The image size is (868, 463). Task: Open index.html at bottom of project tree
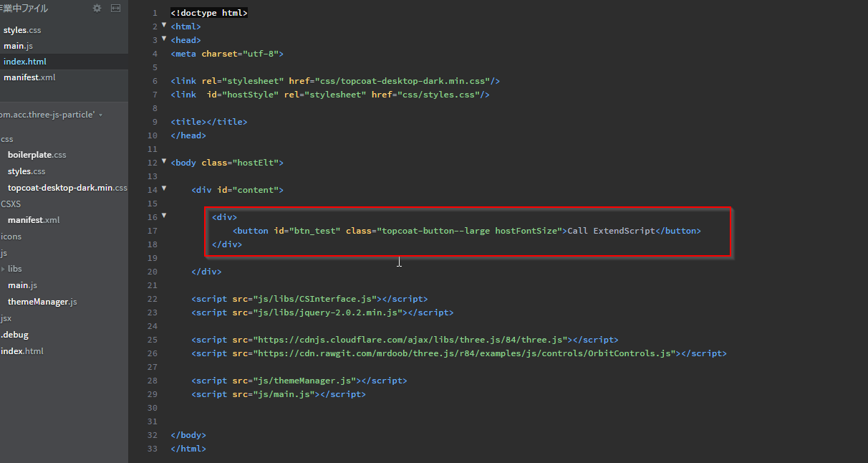click(x=21, y=351)
